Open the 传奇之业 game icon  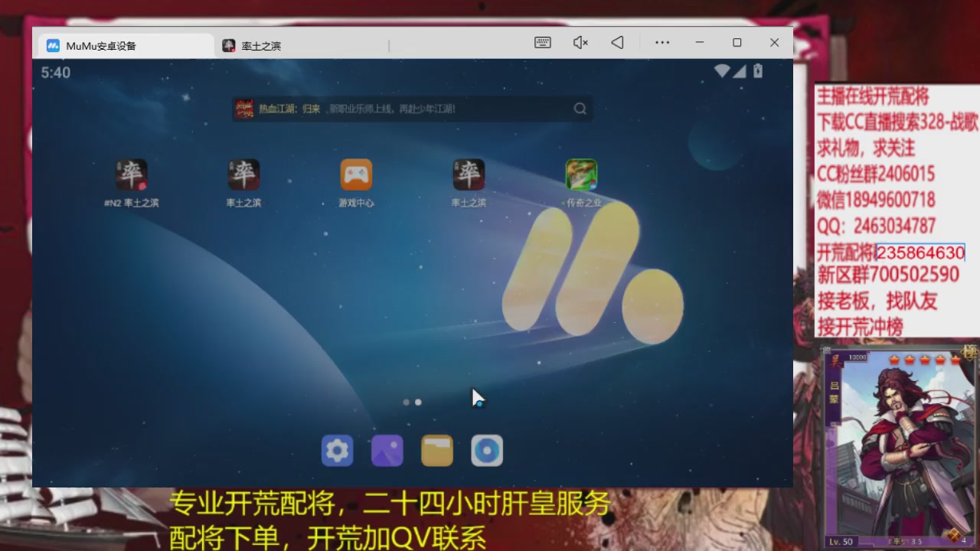coord(580,176)
